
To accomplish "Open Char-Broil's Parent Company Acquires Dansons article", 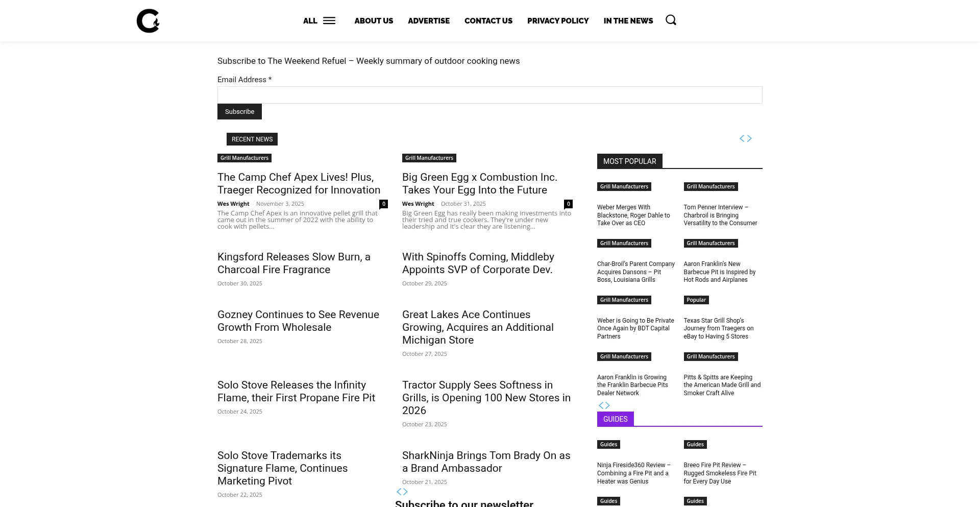I will pos(636,272).
